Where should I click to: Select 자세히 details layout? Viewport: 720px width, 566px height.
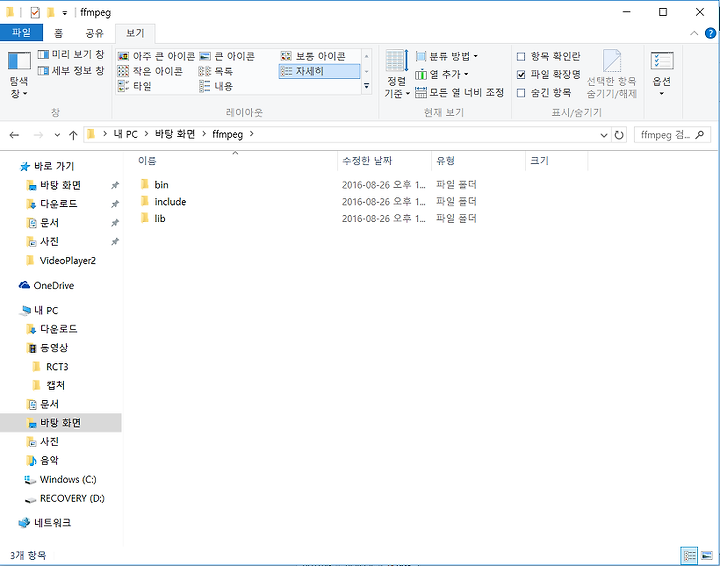pos(319,71)
